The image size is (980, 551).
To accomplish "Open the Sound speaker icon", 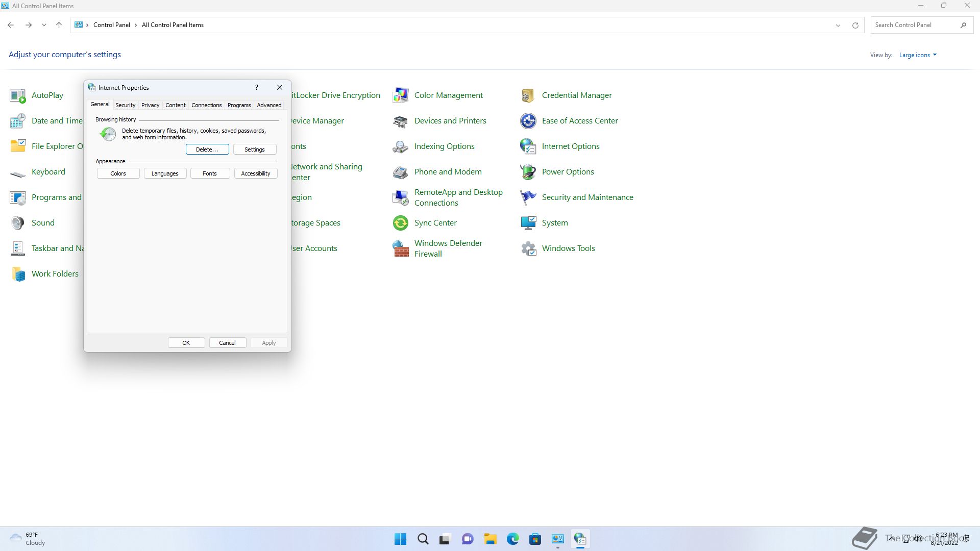I will pos(18,223).
